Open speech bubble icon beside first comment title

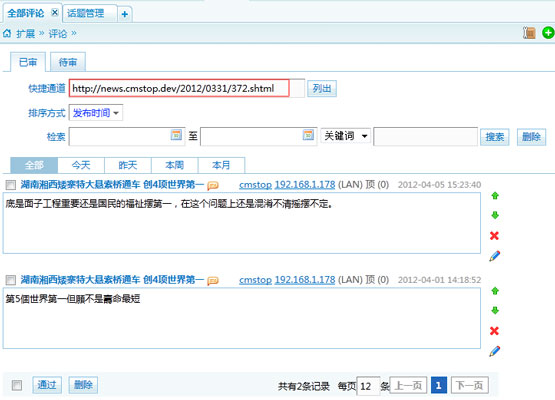point(213,185)
